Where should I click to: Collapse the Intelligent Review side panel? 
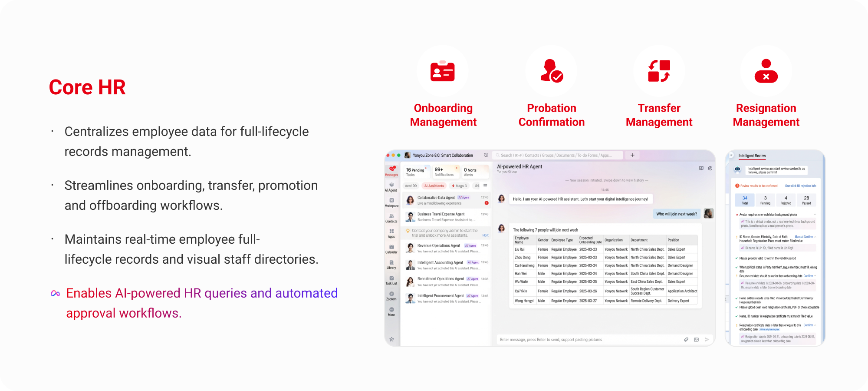[x=731, y=155]
